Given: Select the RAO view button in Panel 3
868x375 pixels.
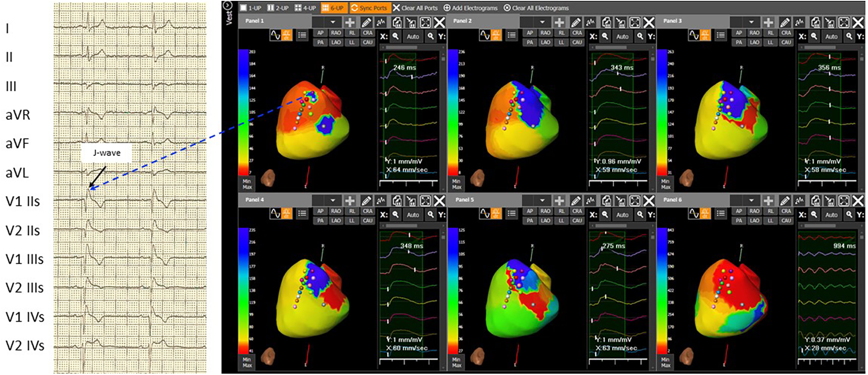Looking at the screenshot, I should click(x=754, y=33).
